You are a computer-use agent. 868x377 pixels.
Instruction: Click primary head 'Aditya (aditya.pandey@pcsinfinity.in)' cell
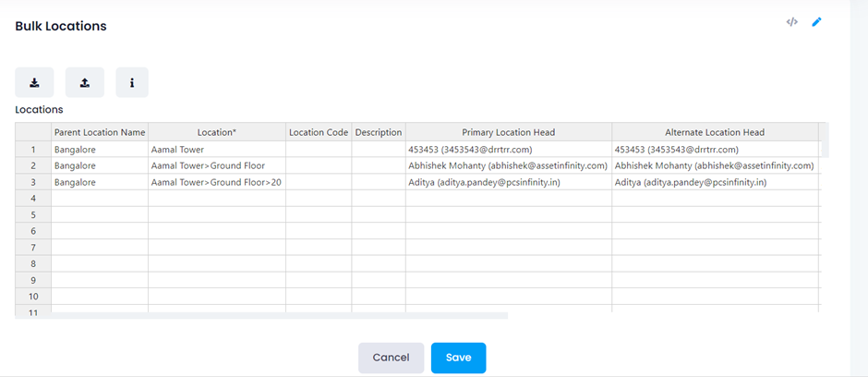[509, 182]
